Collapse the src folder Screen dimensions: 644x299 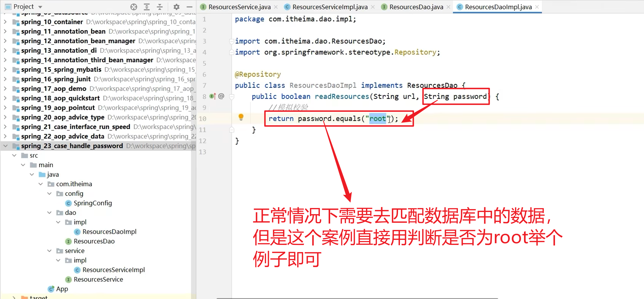tap(14, 155)
